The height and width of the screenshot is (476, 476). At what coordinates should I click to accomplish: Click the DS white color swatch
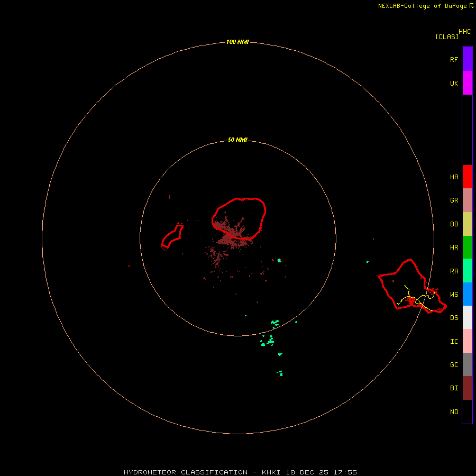click(x=467, y=317)
